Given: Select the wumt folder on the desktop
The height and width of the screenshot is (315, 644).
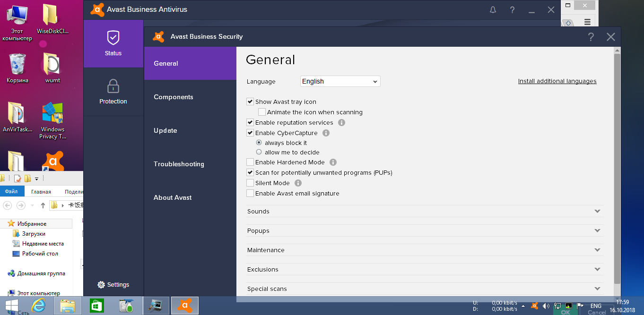Looking at the screenshot, I should pyautogui.click(x=52, y=68).
